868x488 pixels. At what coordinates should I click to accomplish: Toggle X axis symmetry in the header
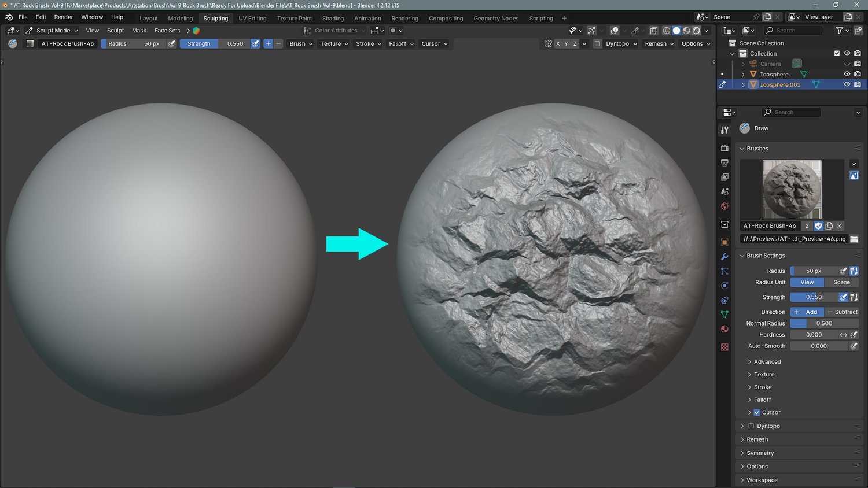pyautogui.click(x=558, y=44)
